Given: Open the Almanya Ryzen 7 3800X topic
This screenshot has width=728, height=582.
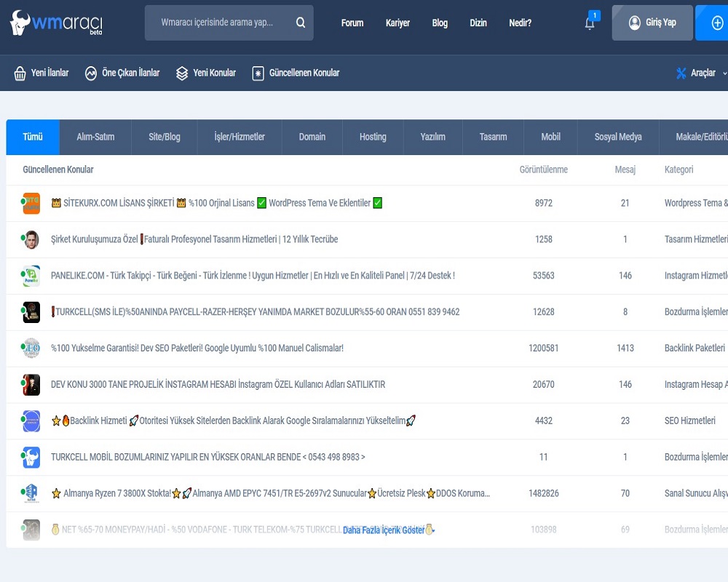Looking at the screenshot, I should coord(271,493).
